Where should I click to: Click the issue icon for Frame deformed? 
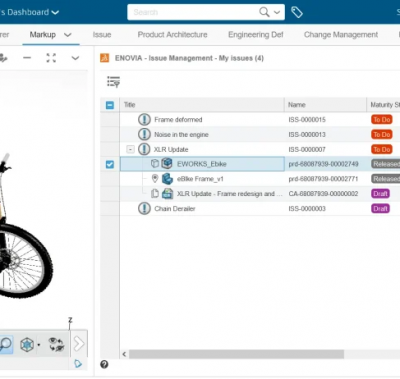tap(144, 119)
